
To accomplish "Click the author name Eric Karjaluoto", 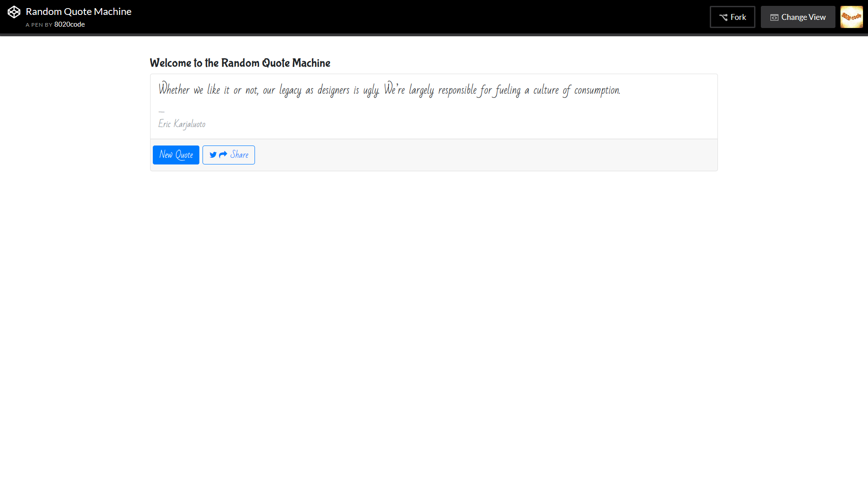I will tap(182, 124).
